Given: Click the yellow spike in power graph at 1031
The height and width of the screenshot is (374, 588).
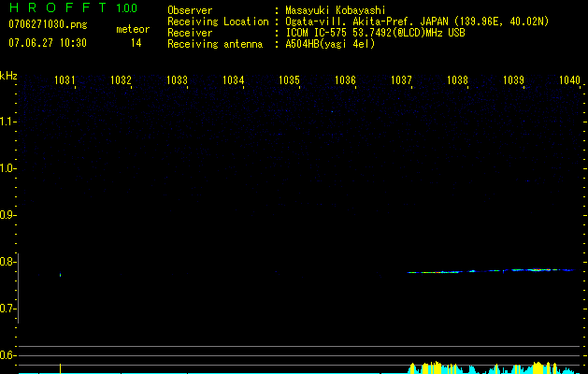Looking at the screenshot, I should click(60, 368).
